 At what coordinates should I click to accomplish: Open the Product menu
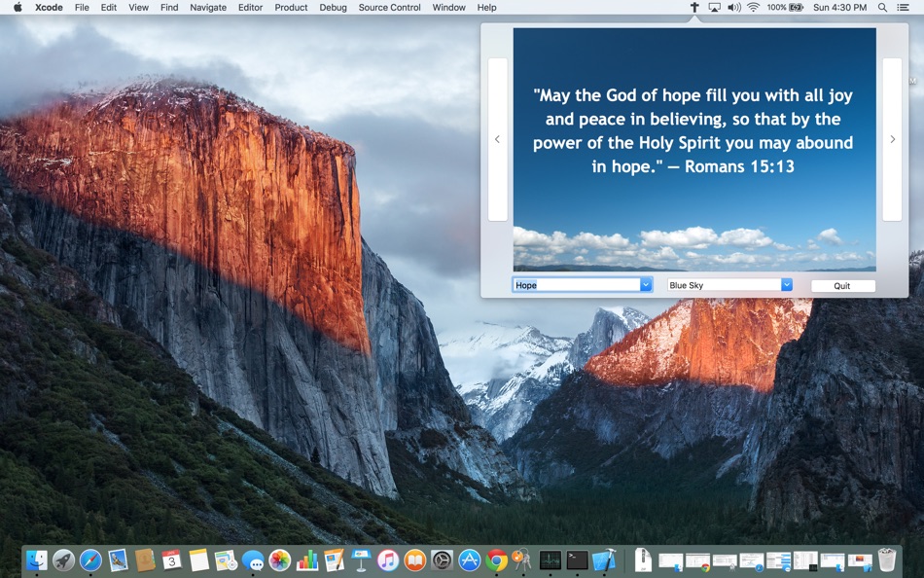click(x=291, y=7)
